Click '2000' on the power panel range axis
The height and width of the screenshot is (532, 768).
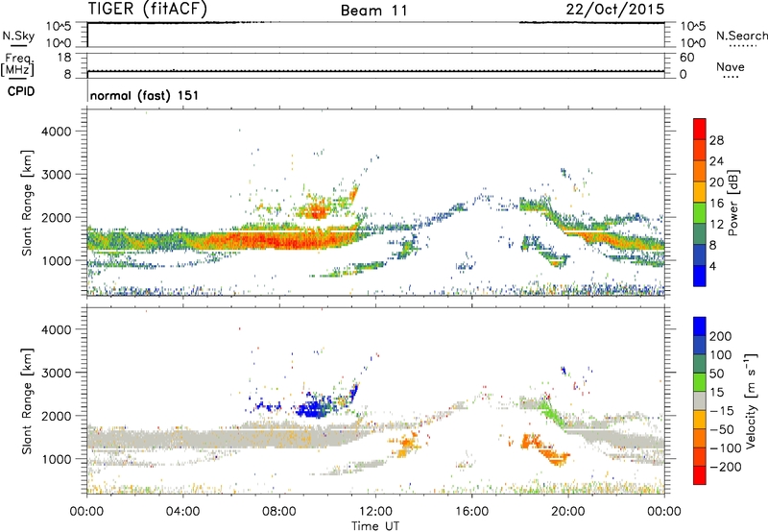coord(57,217)
